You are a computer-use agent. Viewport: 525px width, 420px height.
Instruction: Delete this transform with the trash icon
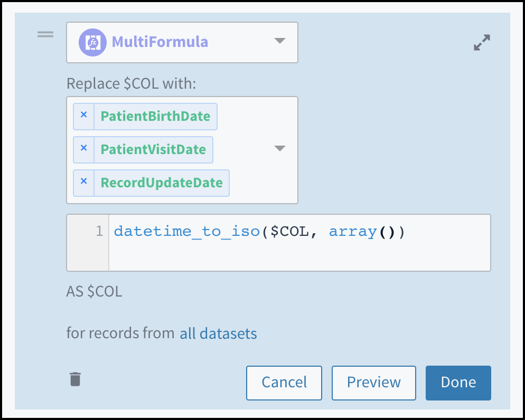click(x=76, y=379)
